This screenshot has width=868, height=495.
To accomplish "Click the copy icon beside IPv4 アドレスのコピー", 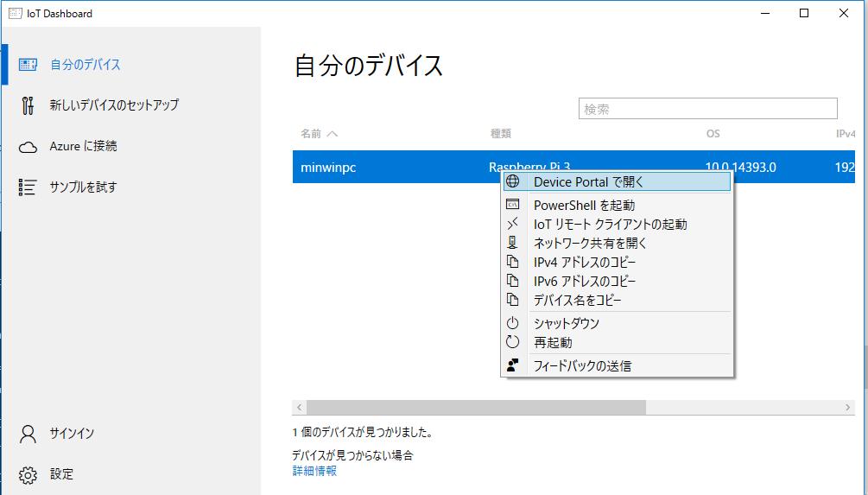I will point(513,262).
